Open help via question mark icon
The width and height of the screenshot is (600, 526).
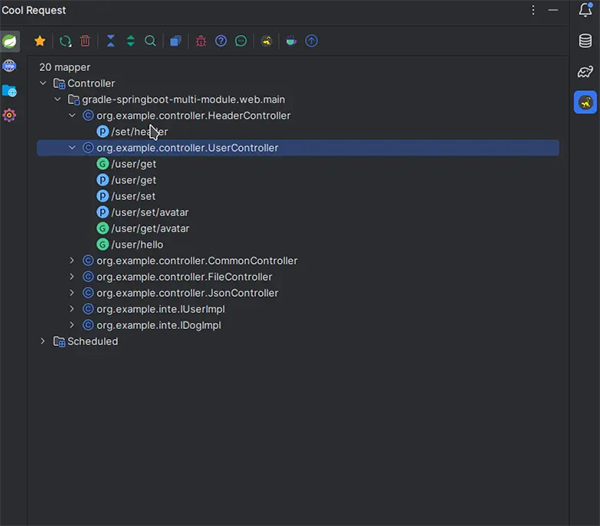[x=221, y=41]
